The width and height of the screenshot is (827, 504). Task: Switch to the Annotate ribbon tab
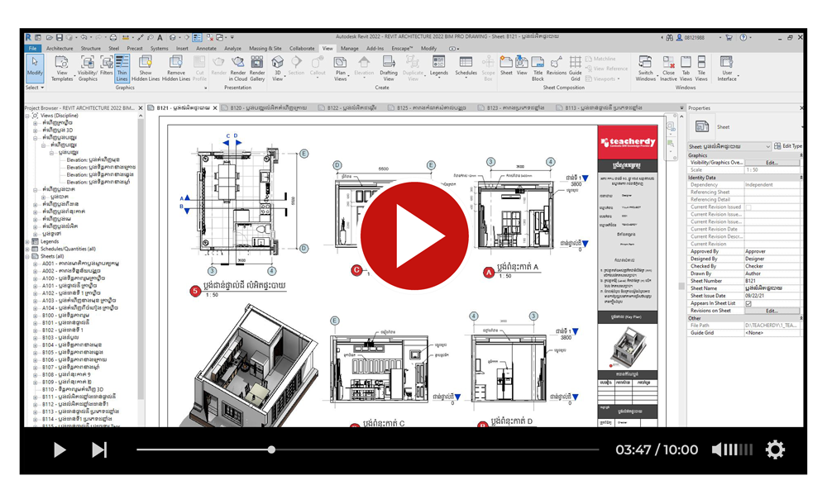click(x=206, y=48)
